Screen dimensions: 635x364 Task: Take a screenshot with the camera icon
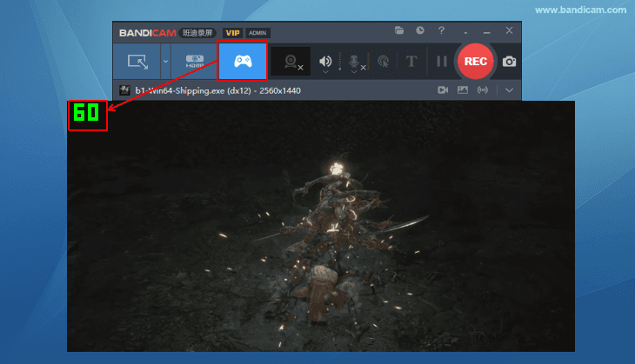tap(509, 62)
